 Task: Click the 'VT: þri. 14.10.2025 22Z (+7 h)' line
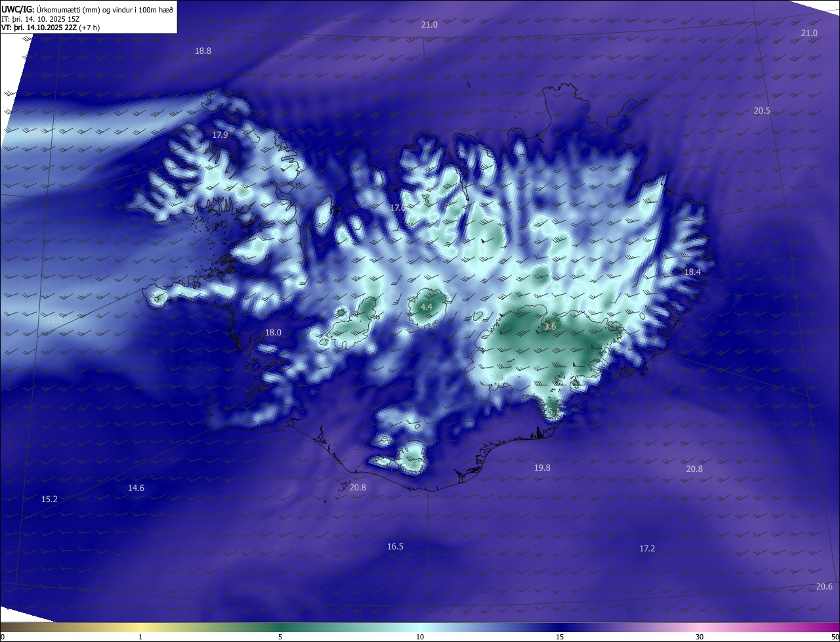51,28
